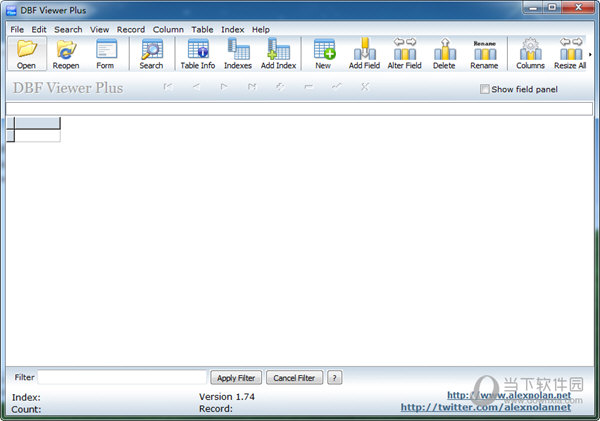Click the Delete field toolbar icon
This screenshot has width=600, height=421.
coord(444,54)
